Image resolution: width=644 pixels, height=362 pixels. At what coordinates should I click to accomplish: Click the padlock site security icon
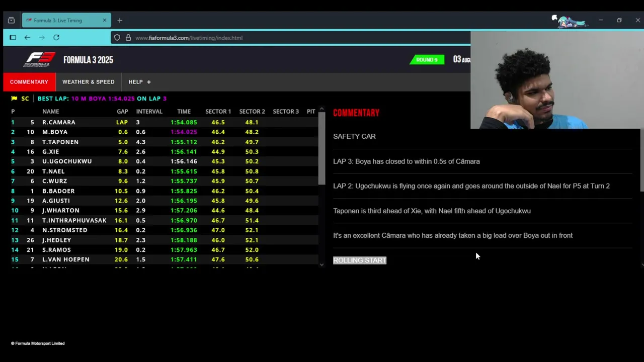click(128, 38)
